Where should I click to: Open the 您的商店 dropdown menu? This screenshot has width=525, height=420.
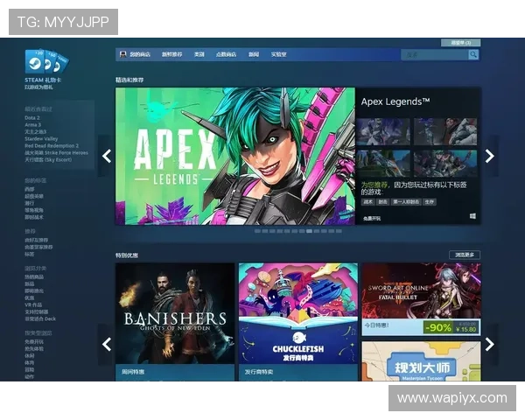(x=140, y=54)
